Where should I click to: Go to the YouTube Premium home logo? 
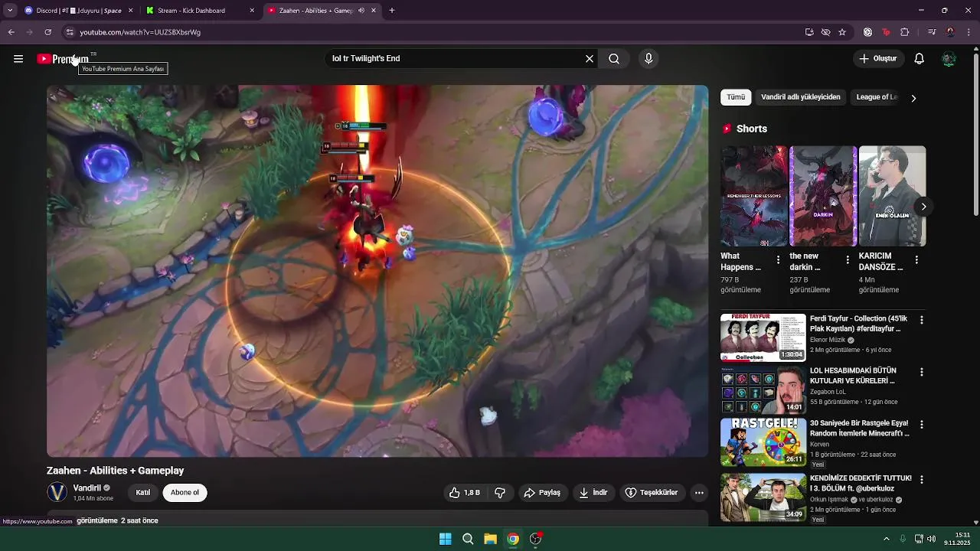coord(63,59)
